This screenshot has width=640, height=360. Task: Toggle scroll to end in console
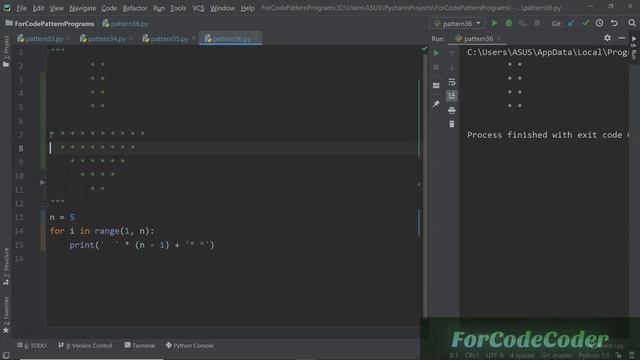pos(451,96)
